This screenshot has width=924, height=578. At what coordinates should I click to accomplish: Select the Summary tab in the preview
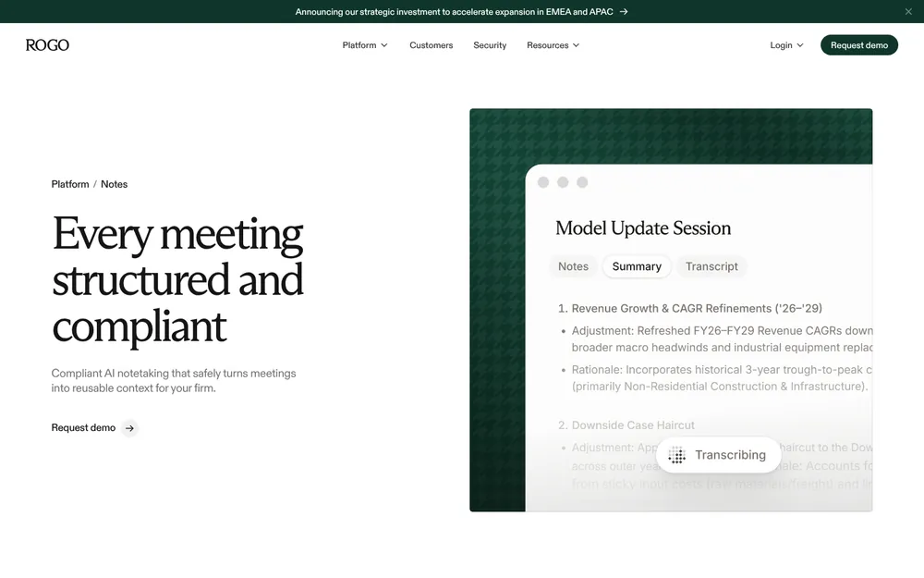point(637,266)
